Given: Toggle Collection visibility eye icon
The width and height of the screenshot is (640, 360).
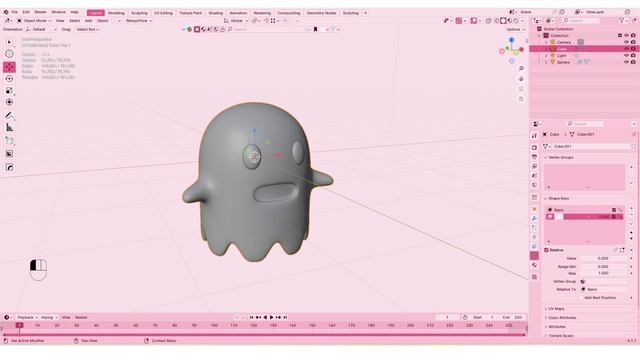Looking at the screenshot, I should pyautogui.click(x=626, y=36).
